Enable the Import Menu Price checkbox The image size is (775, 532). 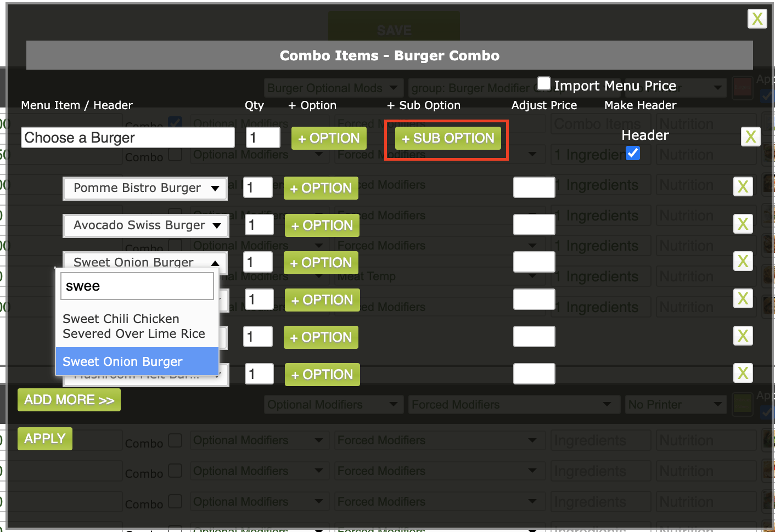(544, 83)
